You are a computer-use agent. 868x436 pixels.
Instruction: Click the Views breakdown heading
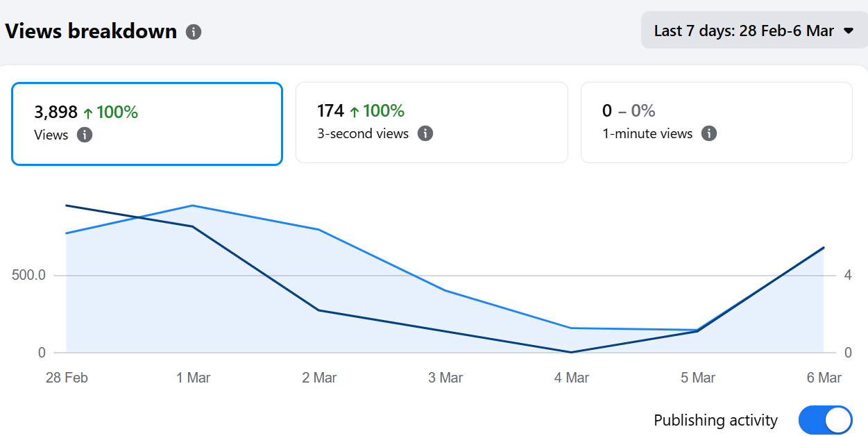click(x=91, y=31)
